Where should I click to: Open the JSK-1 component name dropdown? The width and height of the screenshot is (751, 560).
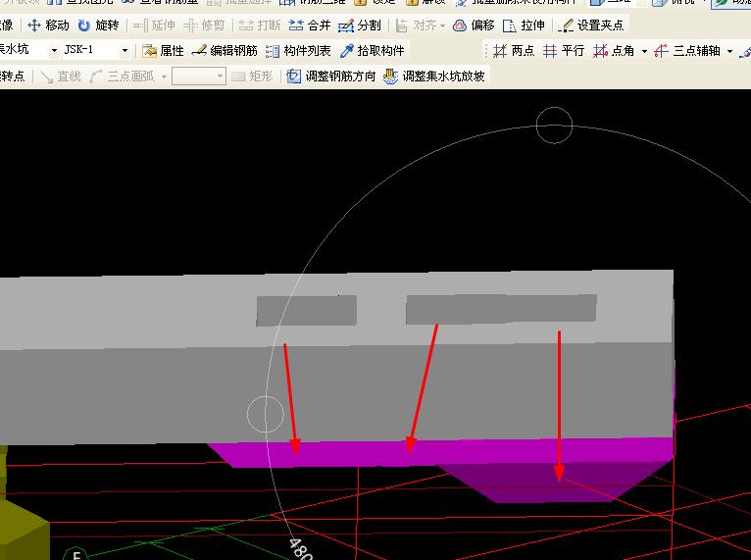point(125,50)
